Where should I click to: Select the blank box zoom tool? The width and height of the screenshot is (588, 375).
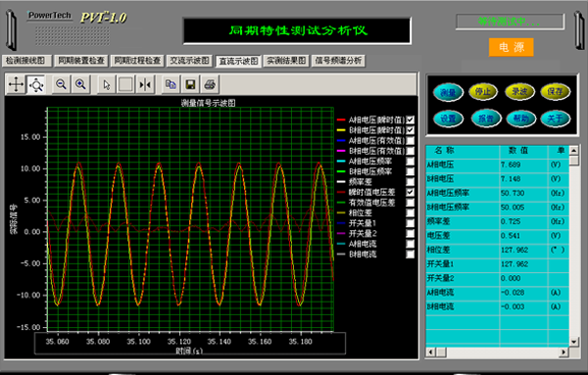pos(125,84)
